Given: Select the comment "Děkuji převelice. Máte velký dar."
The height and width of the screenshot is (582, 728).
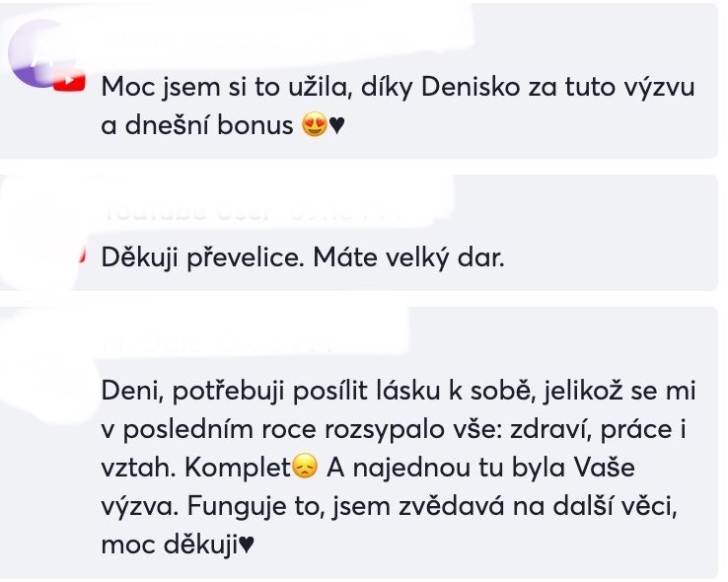Looking at the screenshot, I should [303, 257].
